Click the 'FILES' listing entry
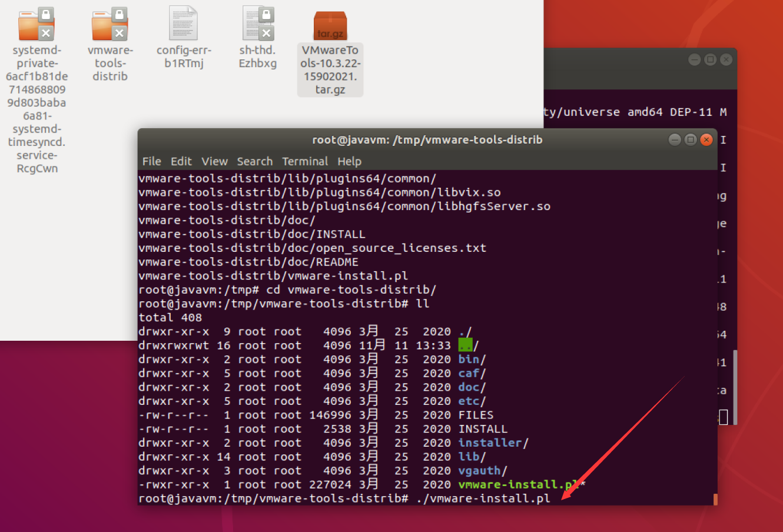Viewport: 783px width, 532px height. tap(476, 415)
